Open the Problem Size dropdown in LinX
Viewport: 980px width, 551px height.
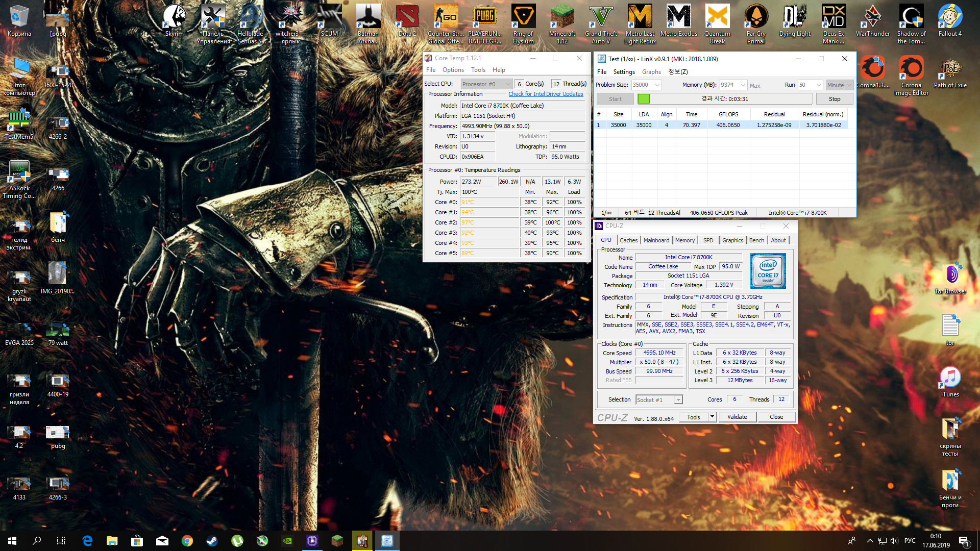click(657, 85)
